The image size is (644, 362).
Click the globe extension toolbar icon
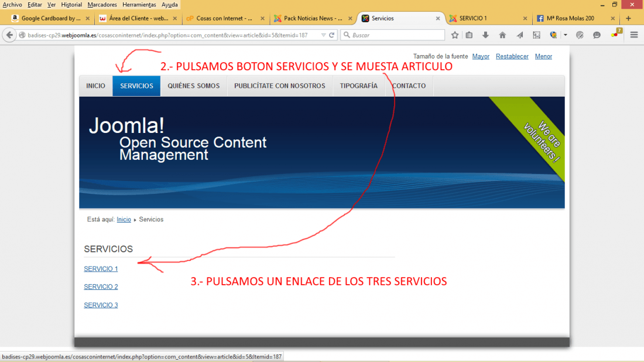tap(580, 35)
